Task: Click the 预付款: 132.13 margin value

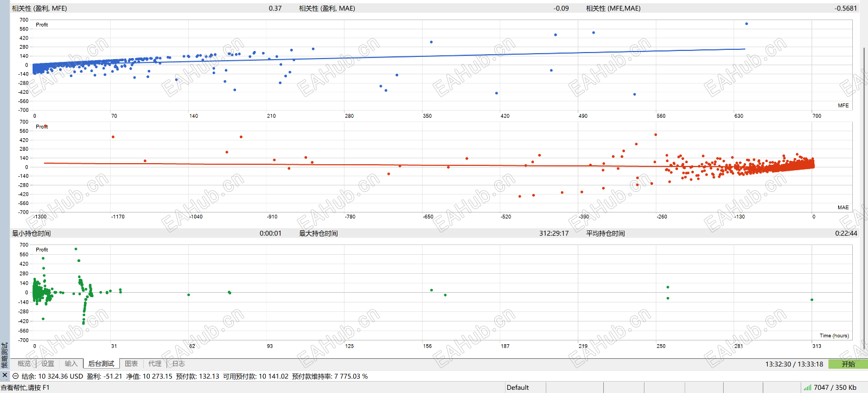Action: 197,376
